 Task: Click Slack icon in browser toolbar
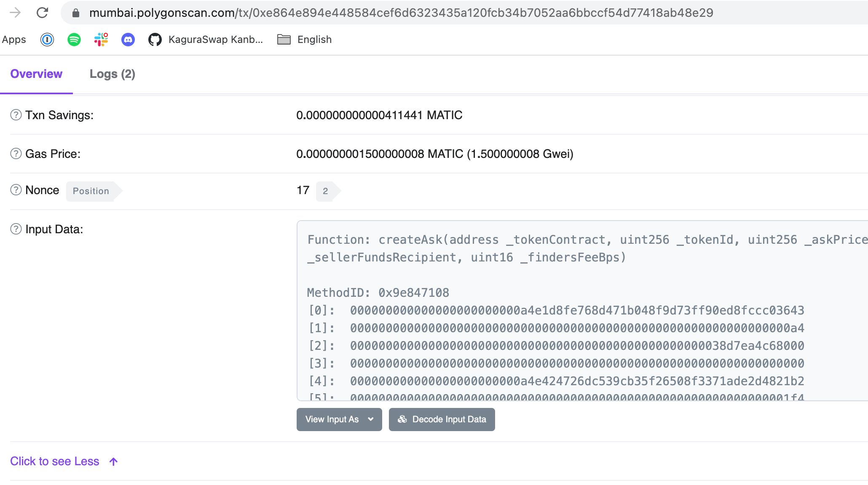(100, 39)
